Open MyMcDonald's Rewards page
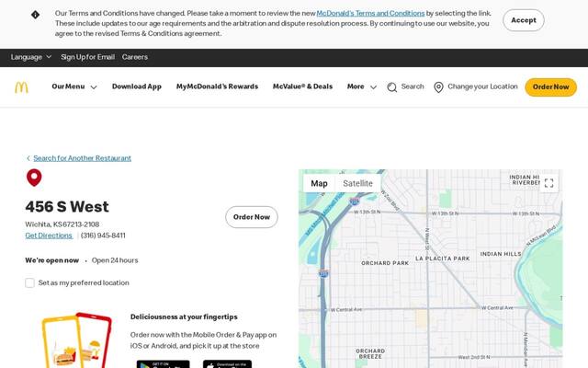Viewport: 588px width, 368px height. (217, 86)
